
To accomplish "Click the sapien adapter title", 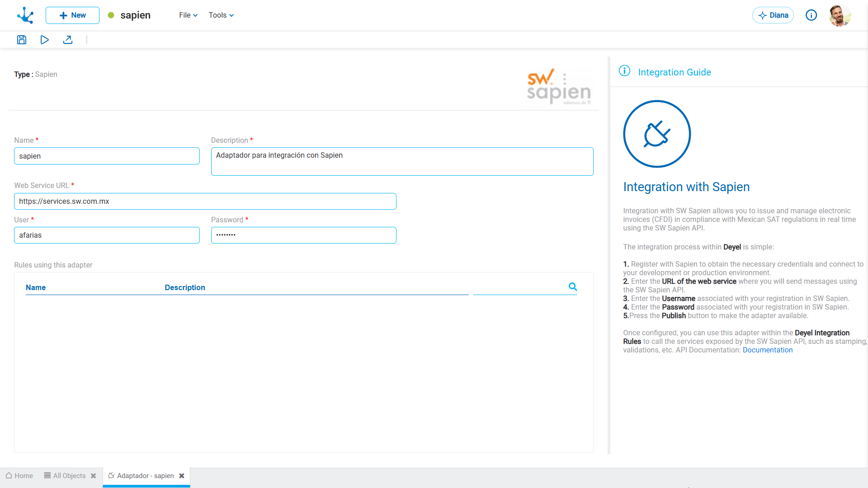I will pyautogui.click(x=135, y=15).
